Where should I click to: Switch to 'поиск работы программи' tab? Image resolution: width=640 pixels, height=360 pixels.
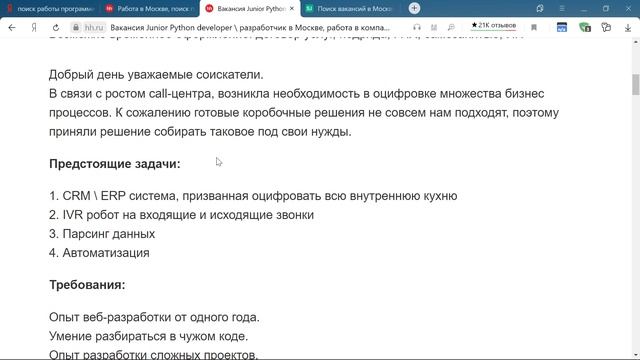(x=51, y=8)
